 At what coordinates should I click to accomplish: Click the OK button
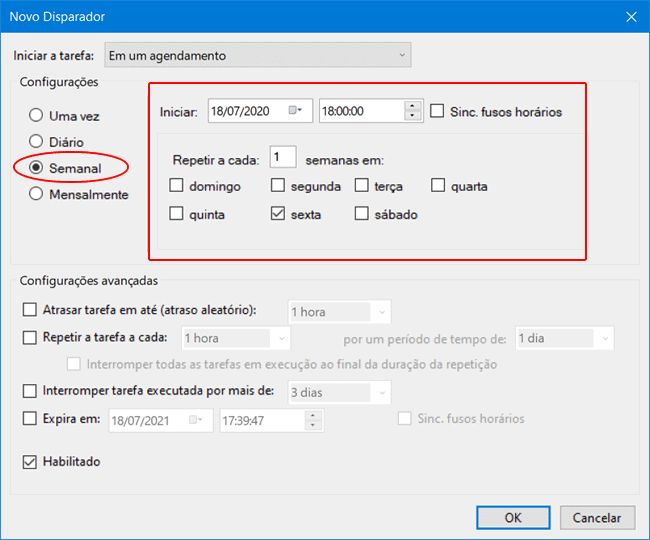click(512, 518)
